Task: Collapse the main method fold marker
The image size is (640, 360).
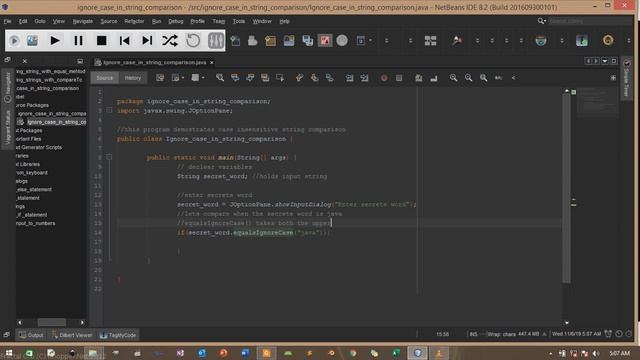Action: tap(109, 157)
